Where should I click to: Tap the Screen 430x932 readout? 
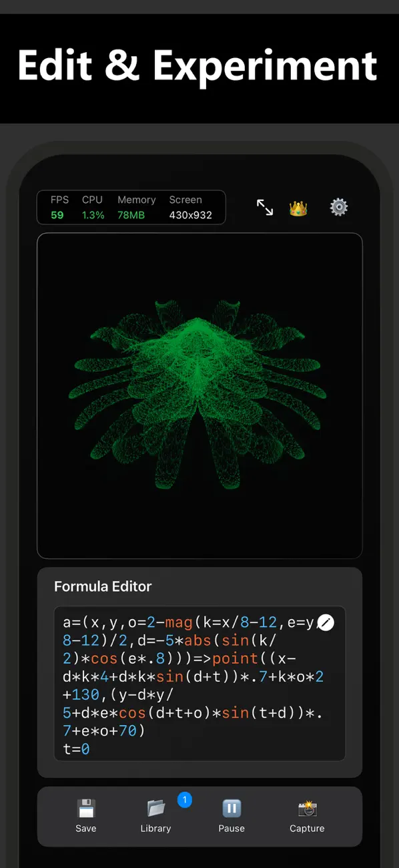click(190, 215)
